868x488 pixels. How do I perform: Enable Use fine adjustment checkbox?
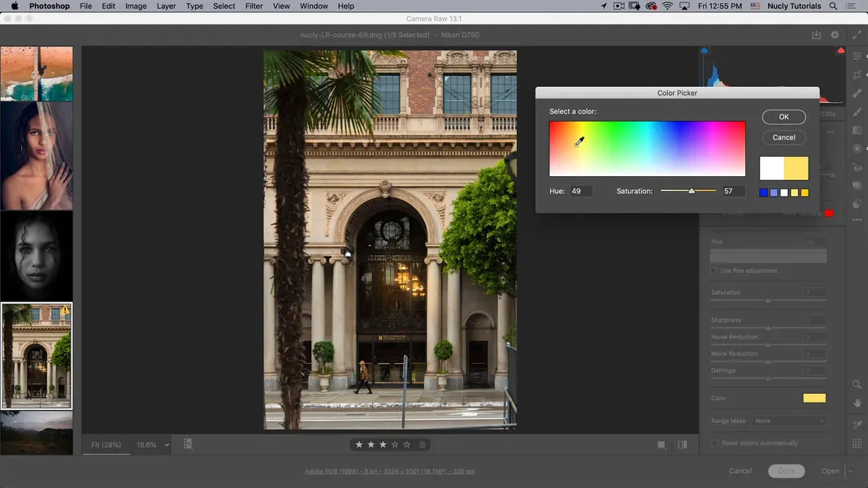click(x=714, y=270)
